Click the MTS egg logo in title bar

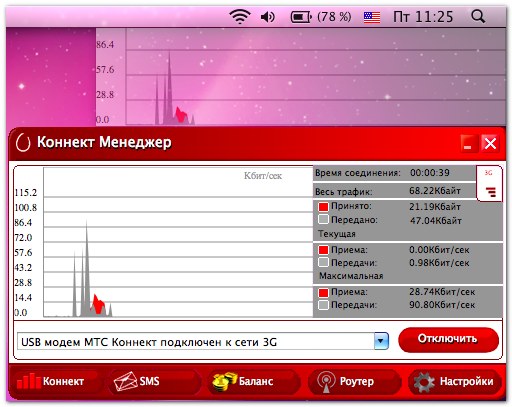tap(23, 143)
